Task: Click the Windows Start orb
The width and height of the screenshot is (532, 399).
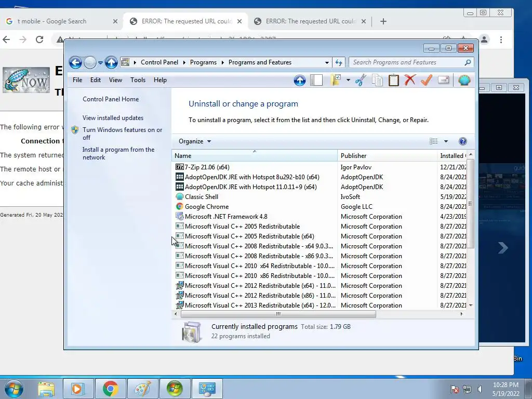Action: [x=14, y=389]
